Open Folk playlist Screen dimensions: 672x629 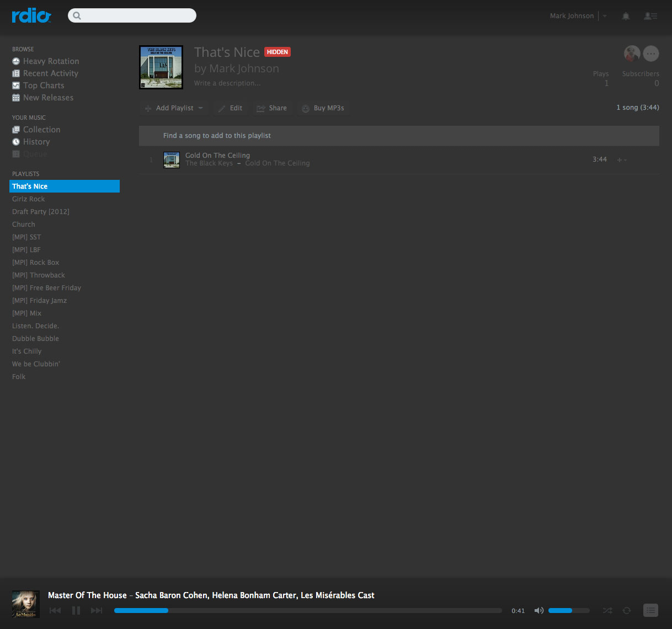(x=19, y=377)
